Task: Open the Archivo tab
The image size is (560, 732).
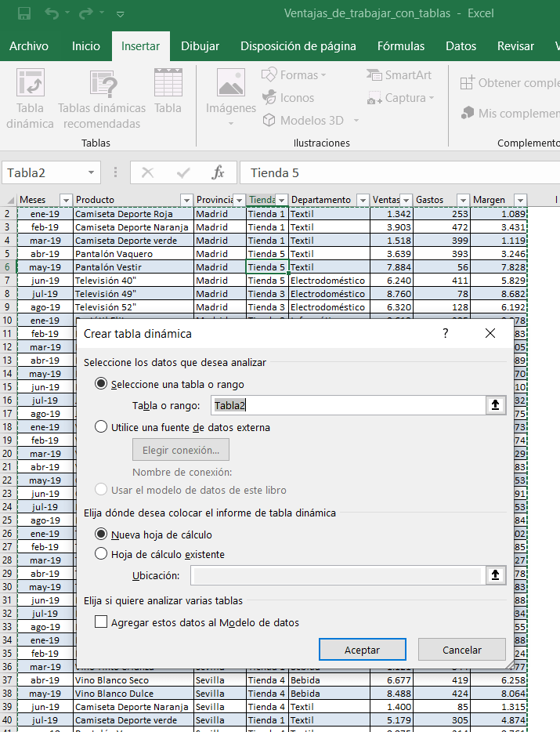Action: click(29, 46)
